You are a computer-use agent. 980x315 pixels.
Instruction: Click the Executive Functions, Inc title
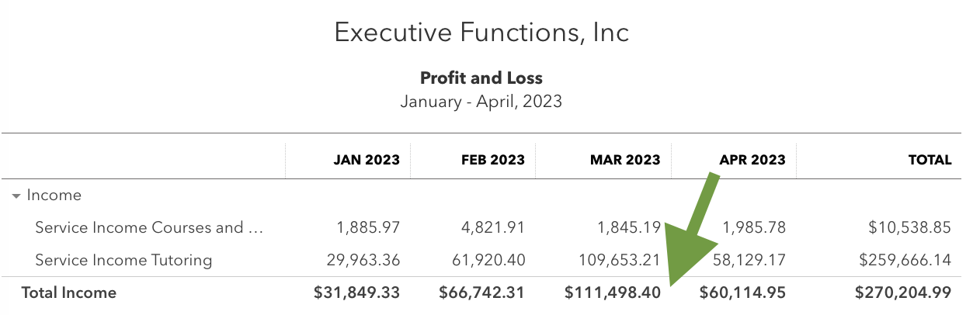pos(481,33)
